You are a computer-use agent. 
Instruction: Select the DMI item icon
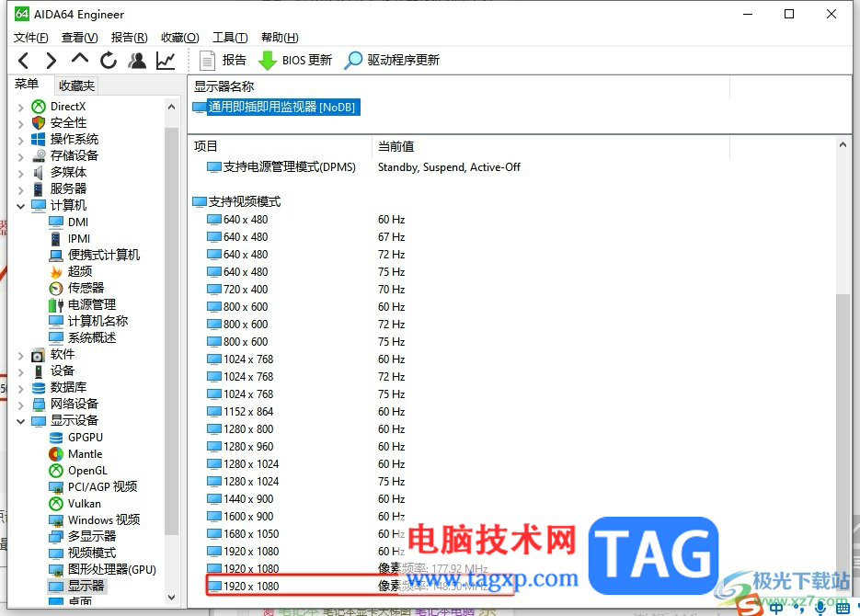pos(56,222)
